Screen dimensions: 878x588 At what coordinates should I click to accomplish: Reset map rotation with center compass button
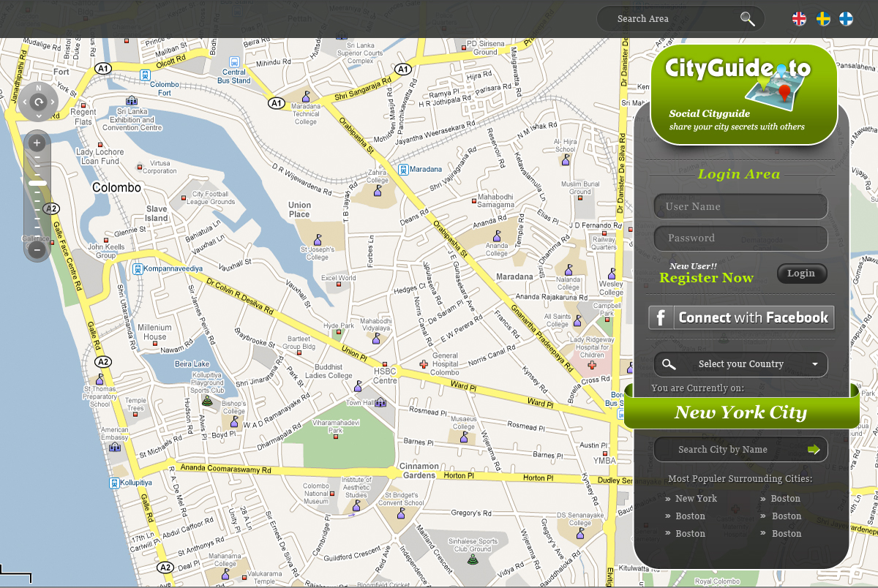(39, 102)
